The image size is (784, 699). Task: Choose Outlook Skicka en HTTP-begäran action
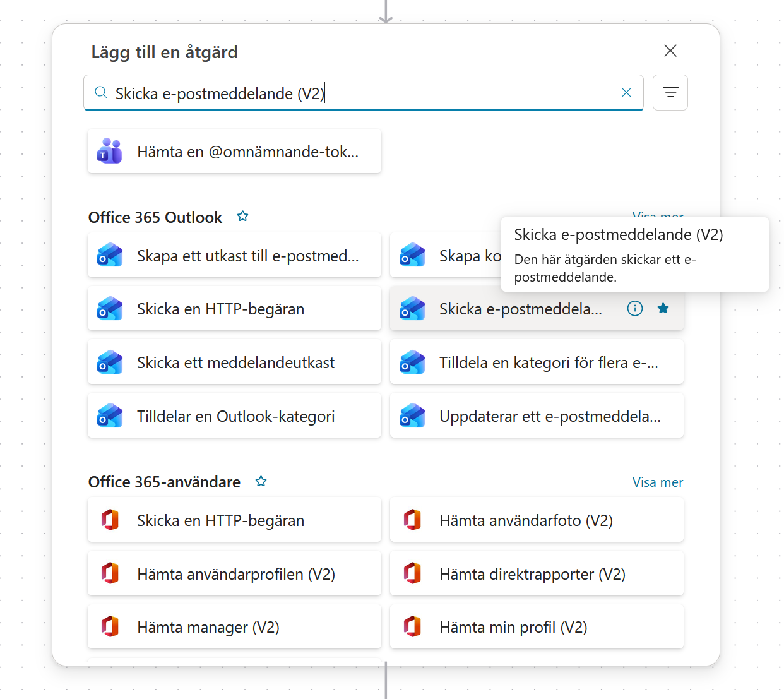pos(234,309)
